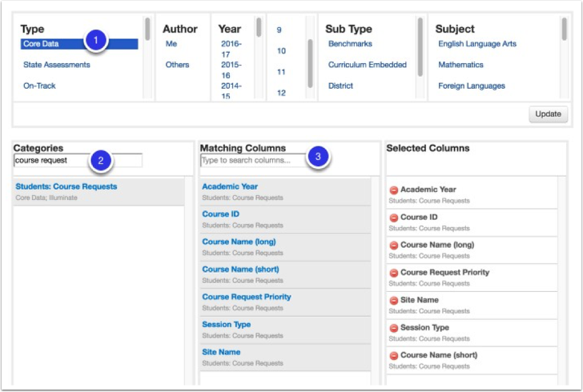Click Course Request Priority in Selected Columns
583x392 pixels.
[444, 272]
